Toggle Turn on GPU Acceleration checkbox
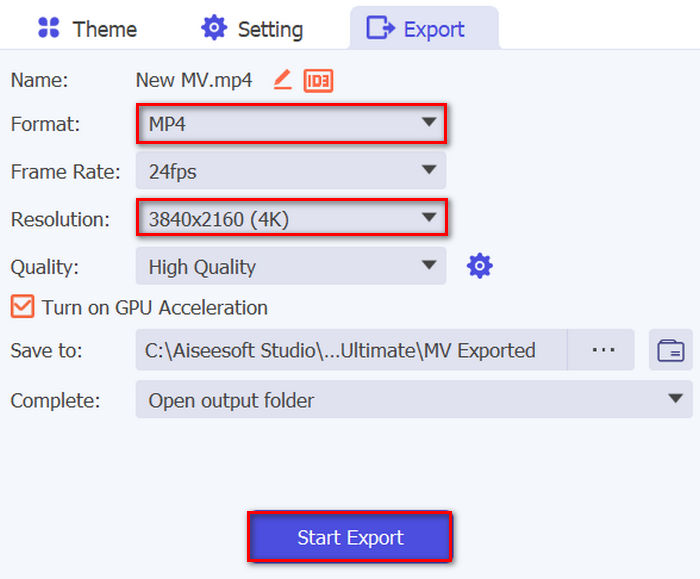Screen dimensions: 700x579 (22, 307)
